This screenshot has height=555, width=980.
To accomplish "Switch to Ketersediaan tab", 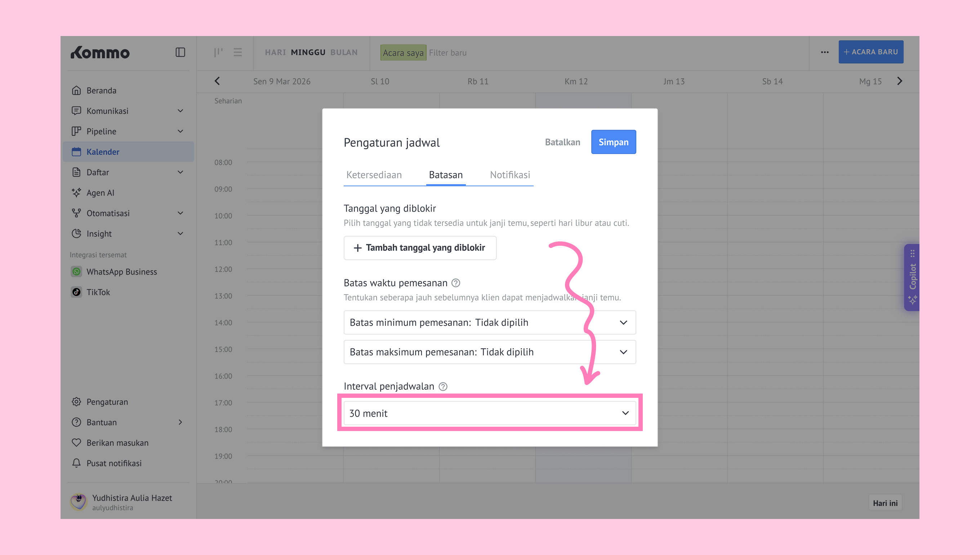I will (x=374, y=175).
